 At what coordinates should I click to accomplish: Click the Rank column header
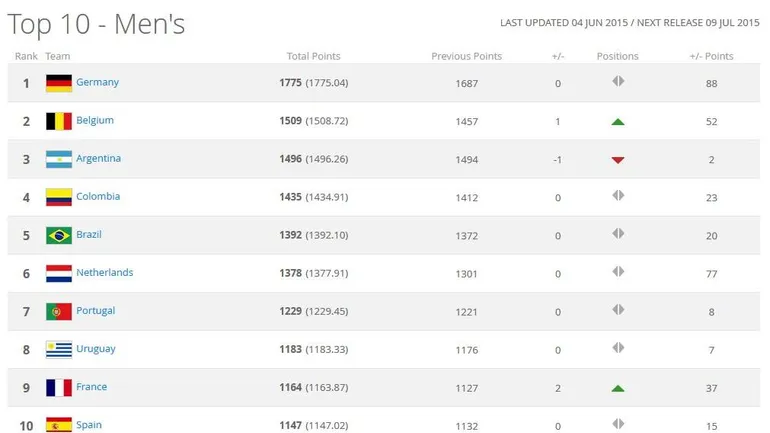point(25,56)
